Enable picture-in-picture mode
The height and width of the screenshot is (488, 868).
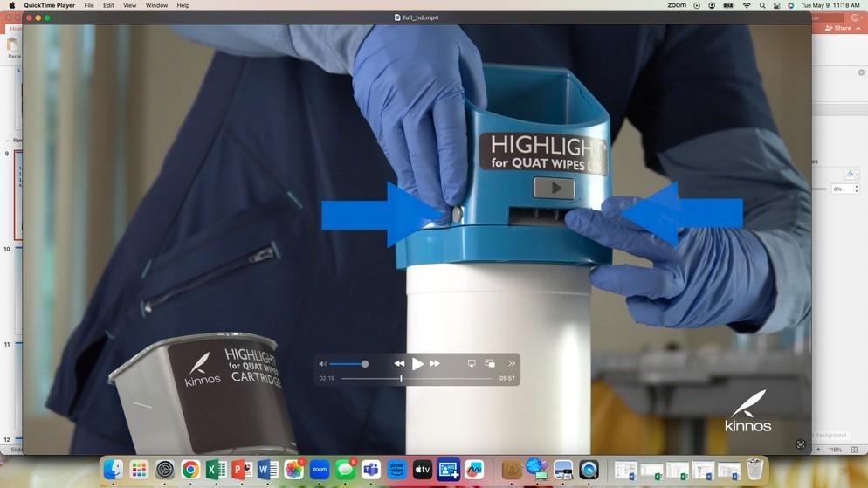(x=490, y=363)
